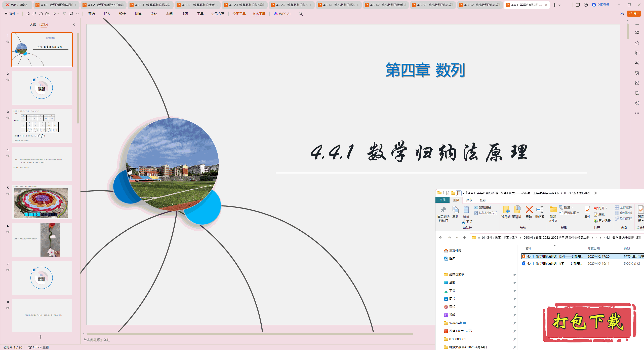Click Rename icon in Explorer ribbon
The image size is (644, 350).
tap(540, 212)
